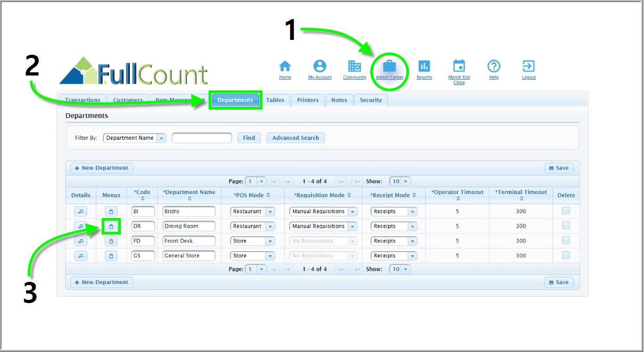The width and height of the screenshot is (644, 352).
Task: Open the Community icon
Action: (354, 66)
